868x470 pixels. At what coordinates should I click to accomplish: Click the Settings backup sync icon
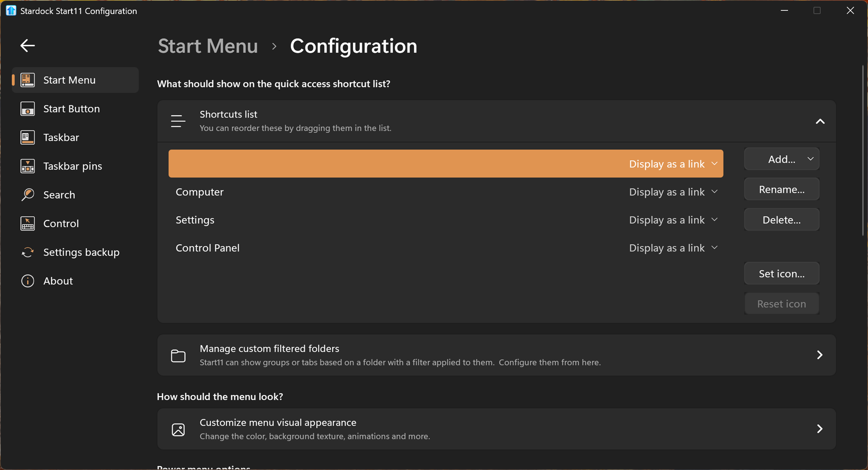point(28,252)
